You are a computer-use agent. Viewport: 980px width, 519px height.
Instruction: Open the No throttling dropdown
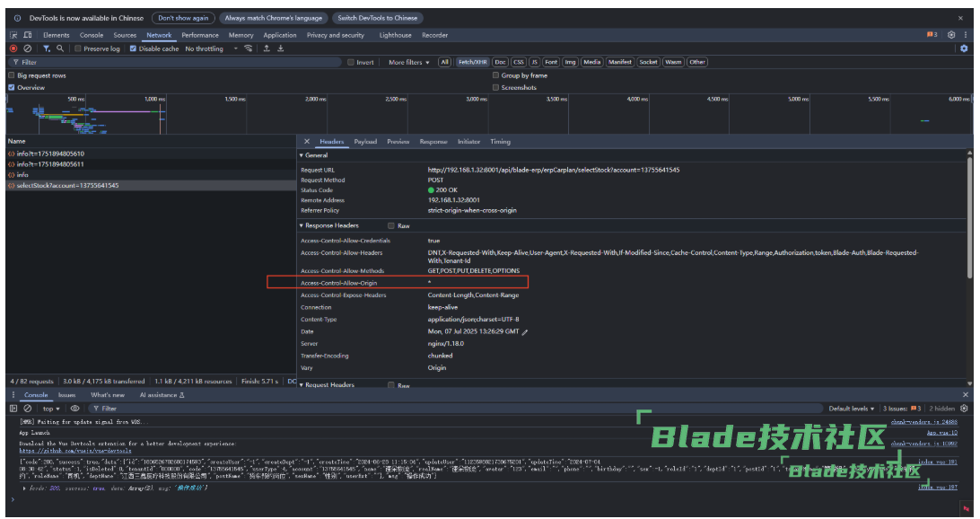click(x=209, y=48)
